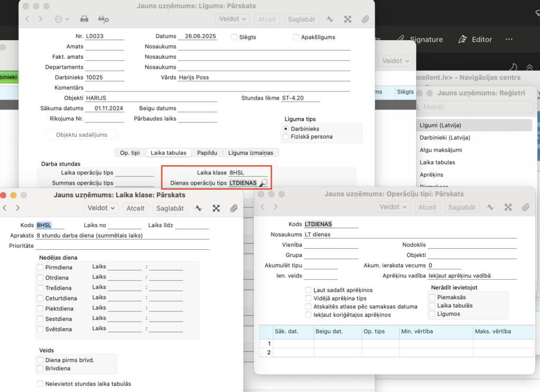This screenshot has height=392, width=540.
Task: Select Darbinieks contract type radio
Action: (285, 129)
